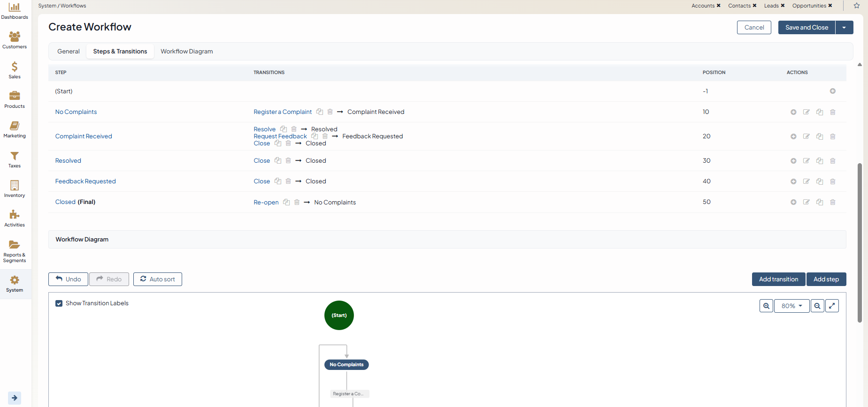Delete the Re-open transition
Viewport: 868px width, 407px height.
tap(297, 203)
